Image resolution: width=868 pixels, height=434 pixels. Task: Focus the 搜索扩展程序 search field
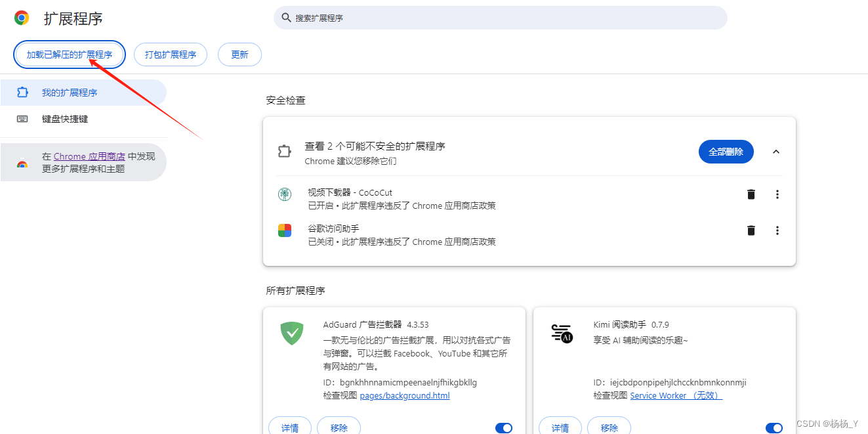point(501,18)
